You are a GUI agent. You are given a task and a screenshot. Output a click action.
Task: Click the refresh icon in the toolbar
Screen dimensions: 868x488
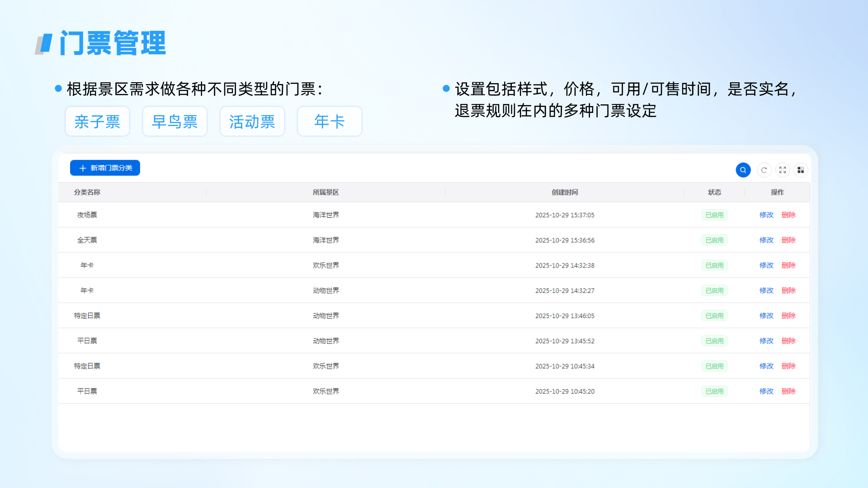764,170
